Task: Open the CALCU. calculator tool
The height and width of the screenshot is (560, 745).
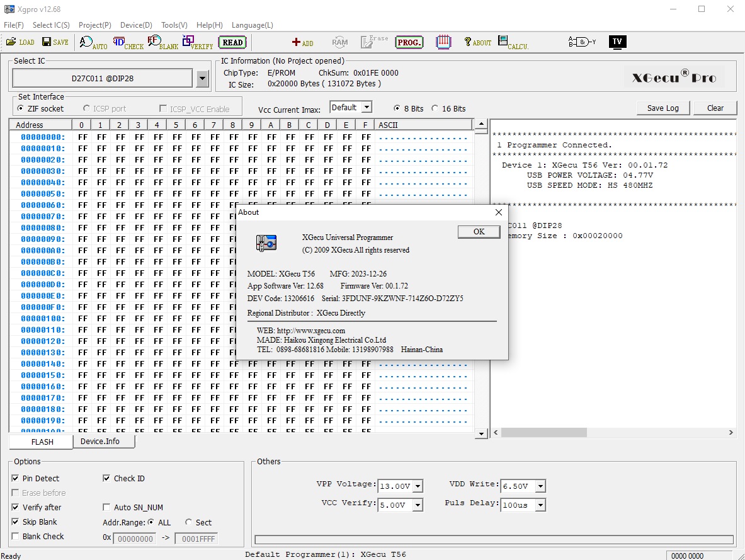Action: tap(513, 43)
